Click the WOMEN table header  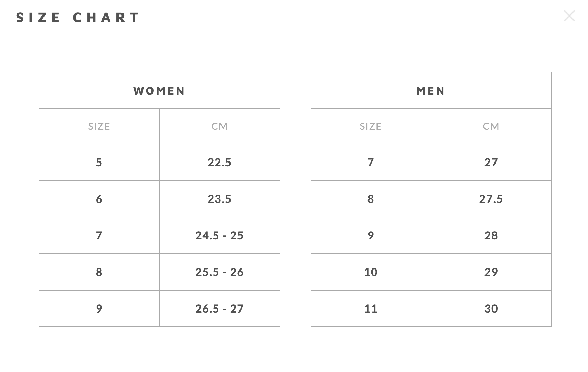tap(159, 91)
